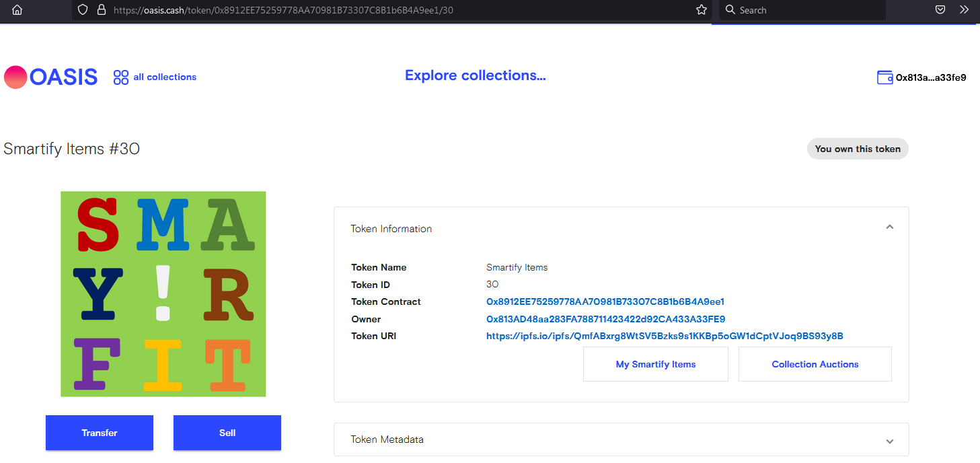Click the wallet icon beside address
This screenshot has width=980, height=463.
click(x=885, y=77)
